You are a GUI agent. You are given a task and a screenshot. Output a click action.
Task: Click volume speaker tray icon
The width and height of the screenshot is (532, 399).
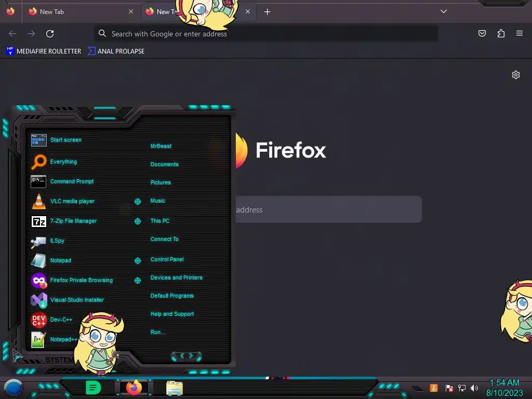click(x=474, y=388)
